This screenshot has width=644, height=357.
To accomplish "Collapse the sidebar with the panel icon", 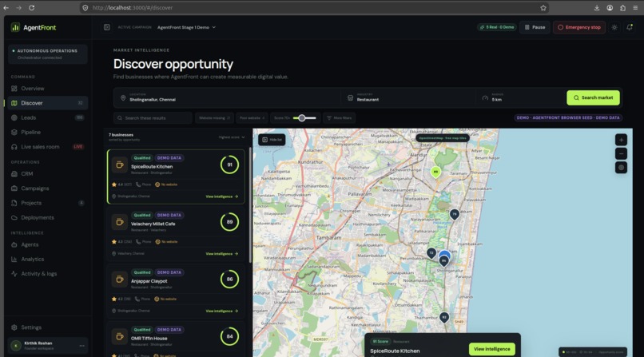I will [107, 27].
